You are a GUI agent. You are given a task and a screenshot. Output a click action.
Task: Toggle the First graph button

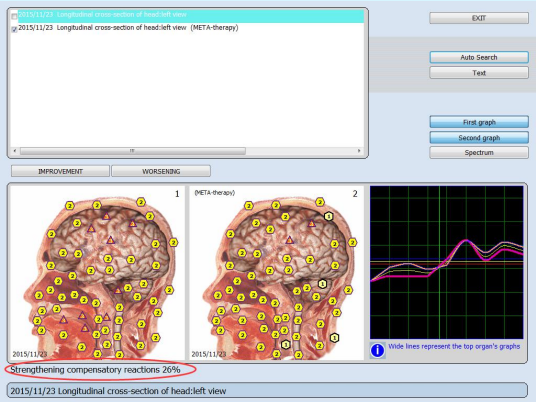pyautogui.click(x=479, y=122)
